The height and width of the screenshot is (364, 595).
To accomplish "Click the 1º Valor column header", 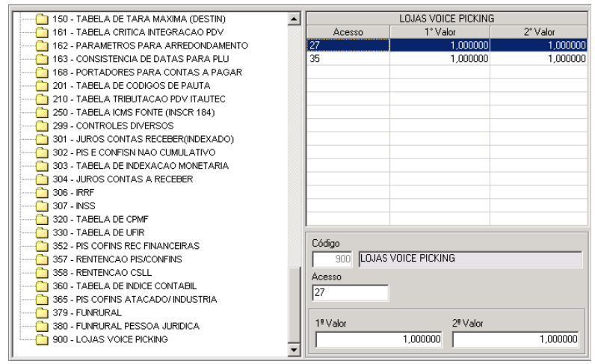I will tap(440, 32).
